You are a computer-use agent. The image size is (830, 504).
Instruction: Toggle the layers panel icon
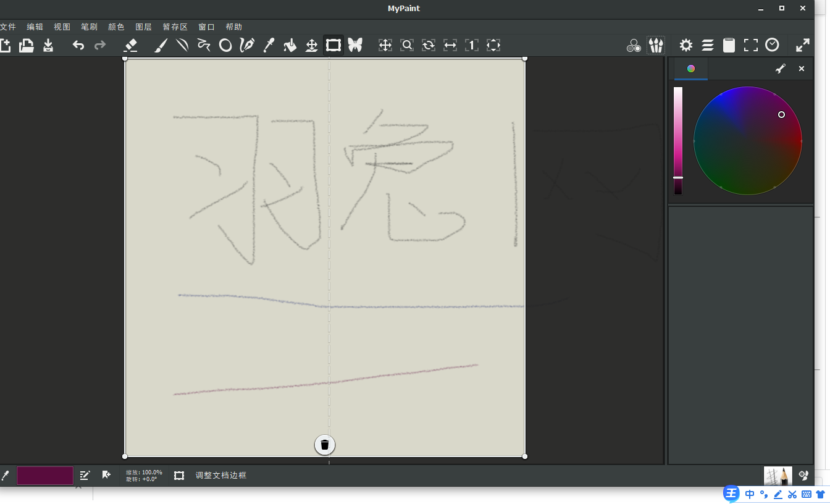pyautogui.click(x=708, y=45)
